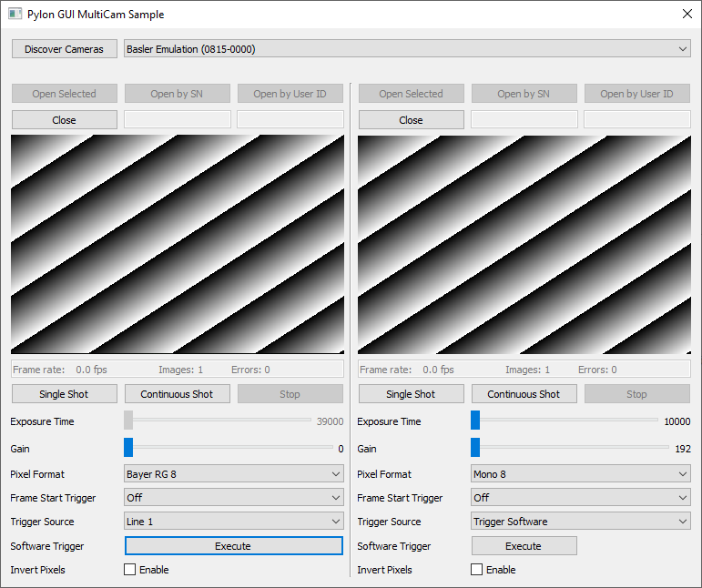Start Continuous Shot on left camera
Viewport: 702px width, 588px height.
point(178,394)
